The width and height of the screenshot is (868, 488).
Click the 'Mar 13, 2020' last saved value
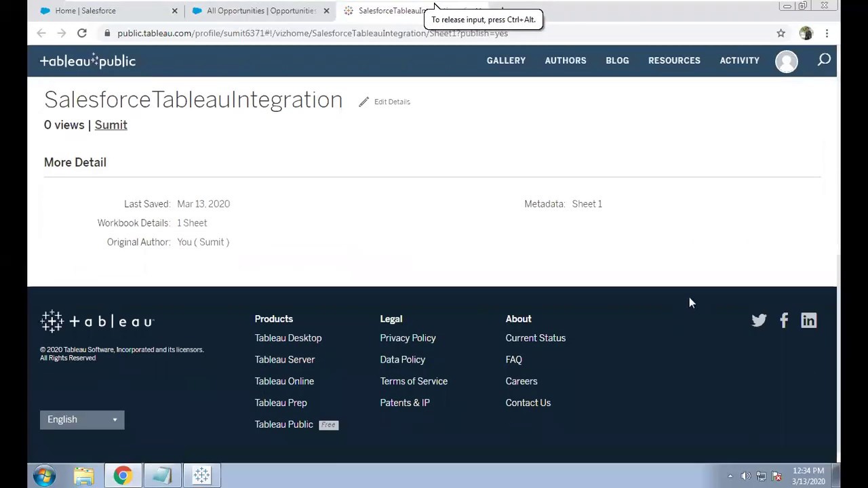coord(203,204)
